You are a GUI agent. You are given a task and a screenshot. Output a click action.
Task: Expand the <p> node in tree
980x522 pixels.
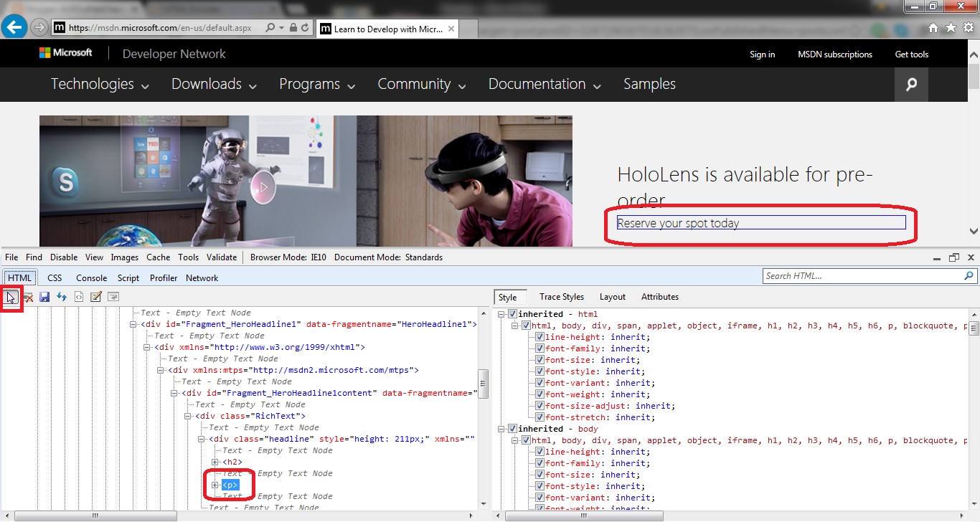(215, 485)
